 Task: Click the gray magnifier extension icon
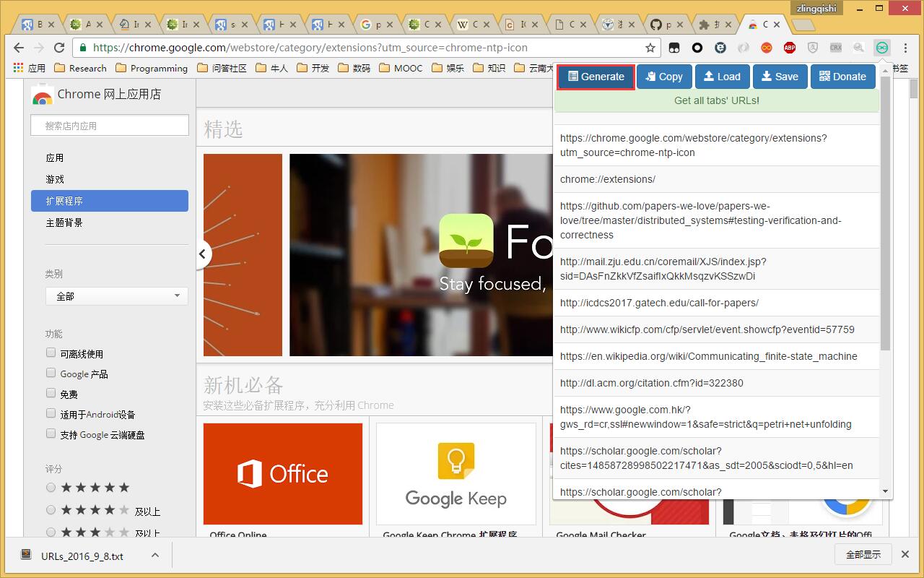click(859, 48)
